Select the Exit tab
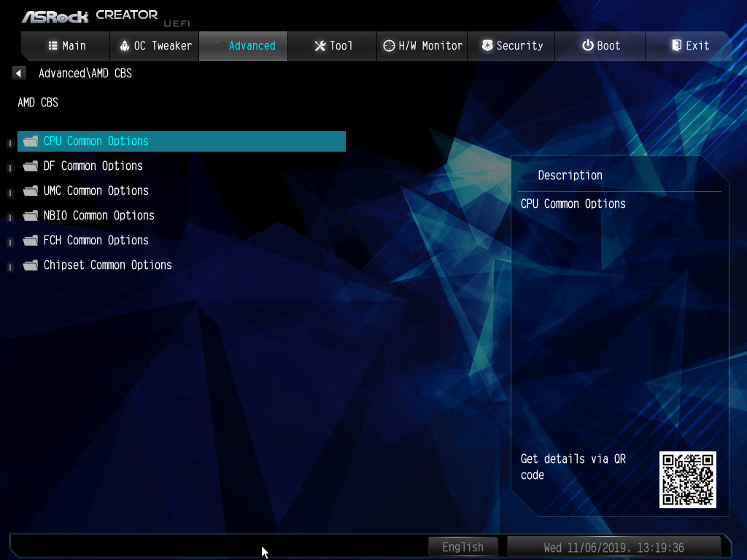 pos(689,46)
